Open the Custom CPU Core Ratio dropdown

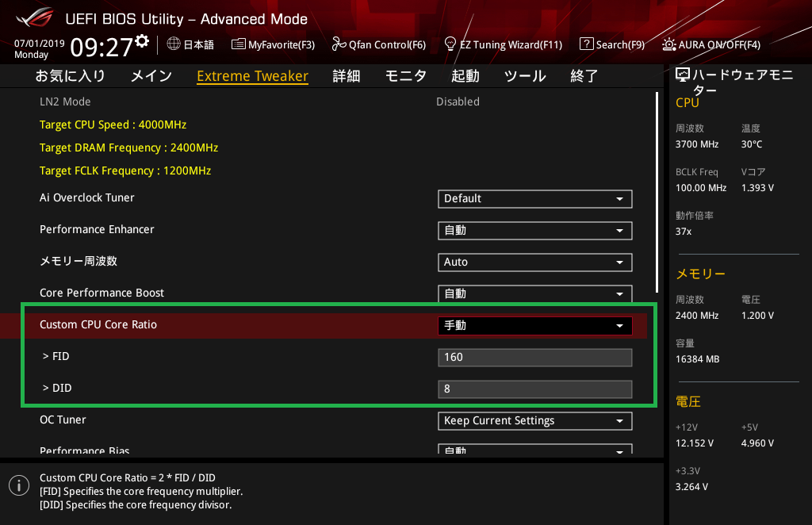click(535, 326)
